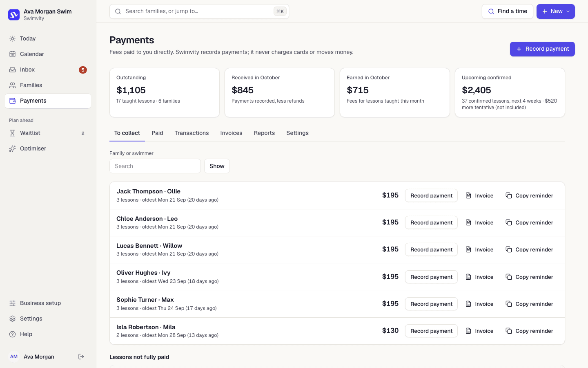Click Show next to search field

click(x=217, y=166)
